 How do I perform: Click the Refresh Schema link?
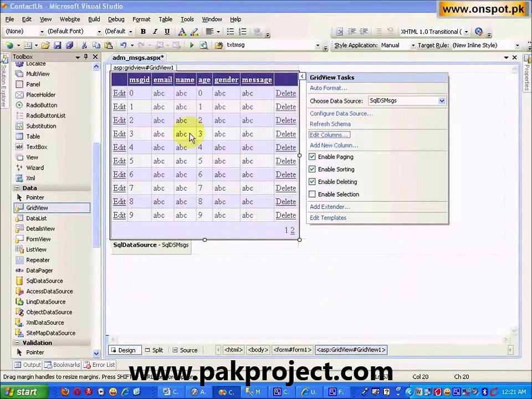click(x=330, y=124)
